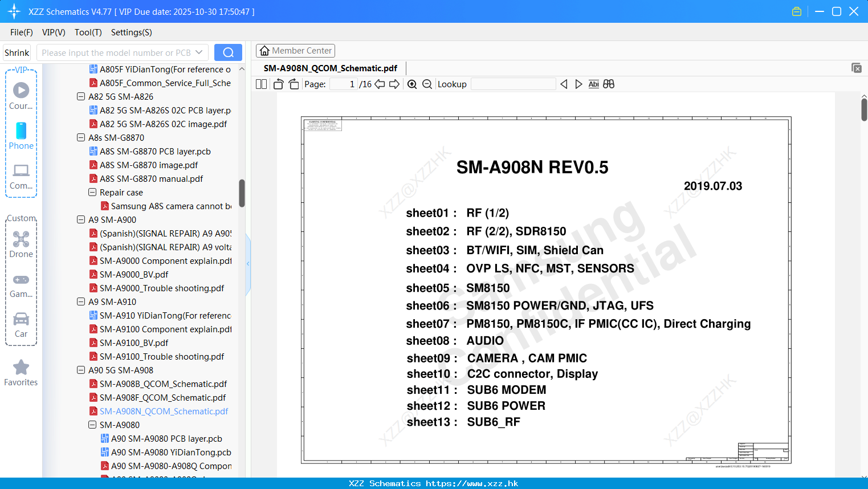Open model number dropdown arrow
868x489 pixels.
click(x=199, y=52)
